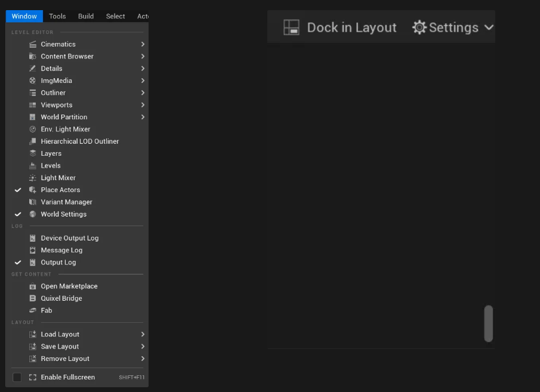Open the Tools menu
Image resolution: width=540 pixels, height=392 pixels.
(57, 16)
